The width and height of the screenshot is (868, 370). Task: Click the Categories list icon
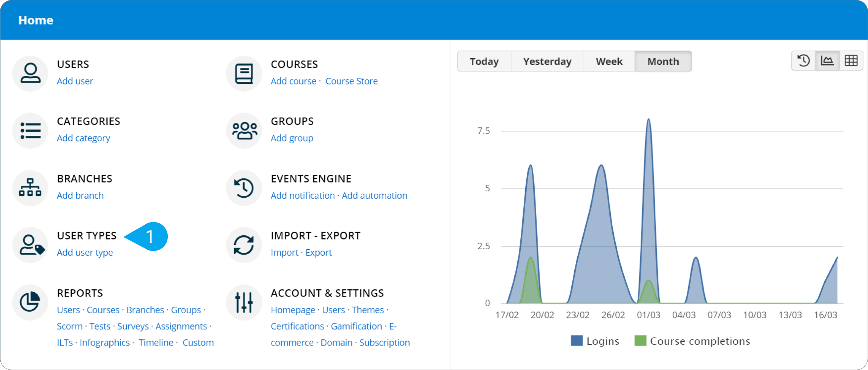coord(30,130)
